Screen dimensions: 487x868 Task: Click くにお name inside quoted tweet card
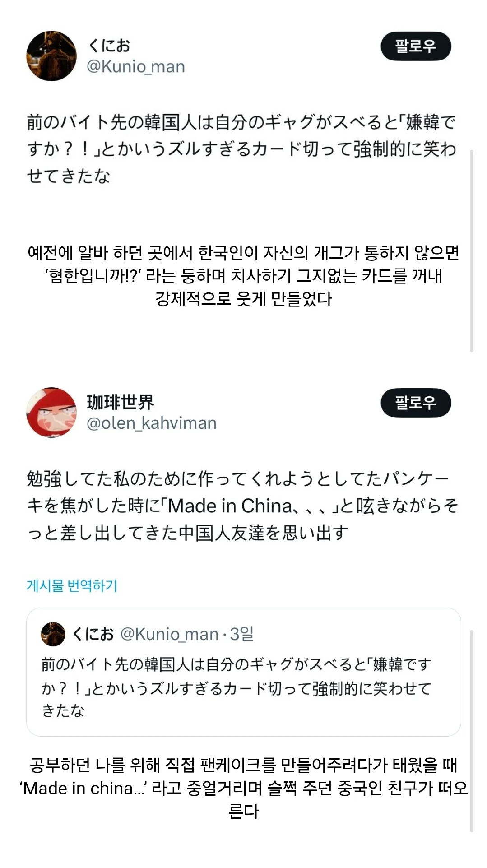(x=93, y=634)
